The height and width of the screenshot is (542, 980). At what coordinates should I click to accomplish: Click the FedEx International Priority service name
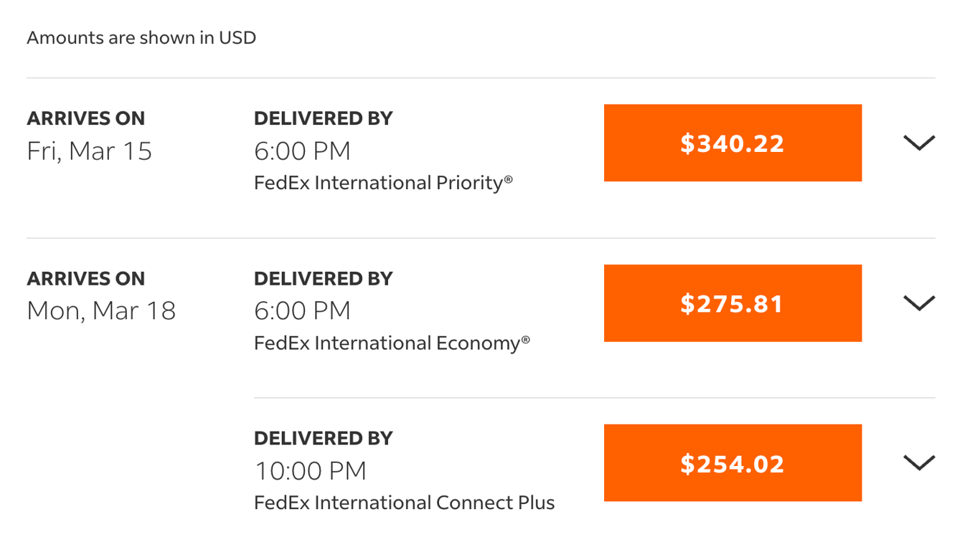(383, 182)
